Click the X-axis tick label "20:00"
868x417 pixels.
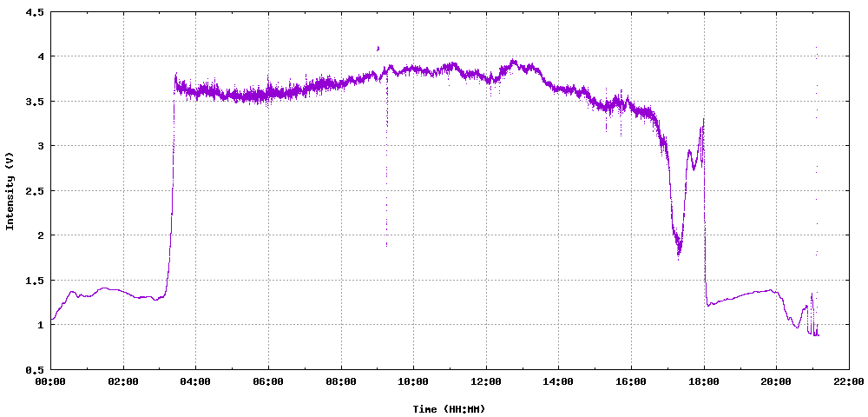[776, 381]
